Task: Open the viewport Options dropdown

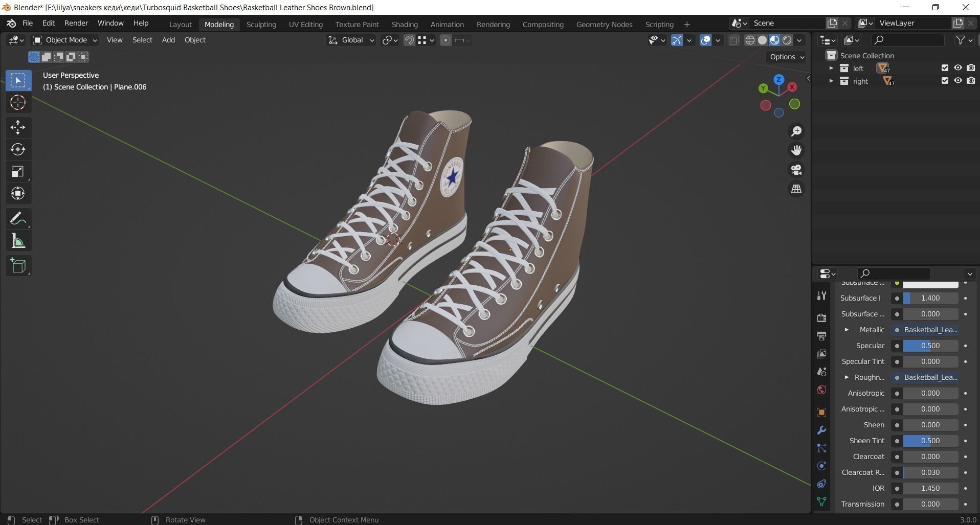Action: pyautogui.click(x=787, y=57)
